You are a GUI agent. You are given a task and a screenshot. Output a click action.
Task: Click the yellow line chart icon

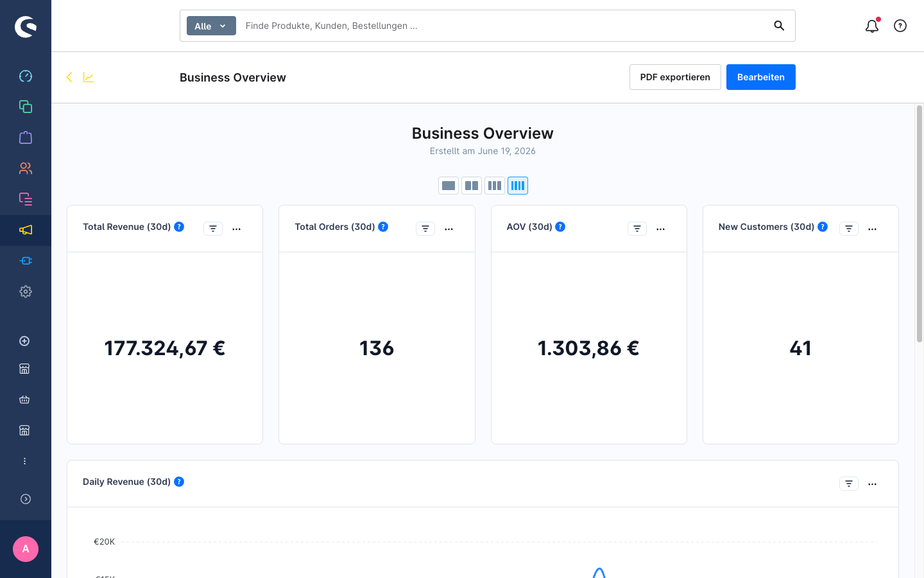point(89,77)
